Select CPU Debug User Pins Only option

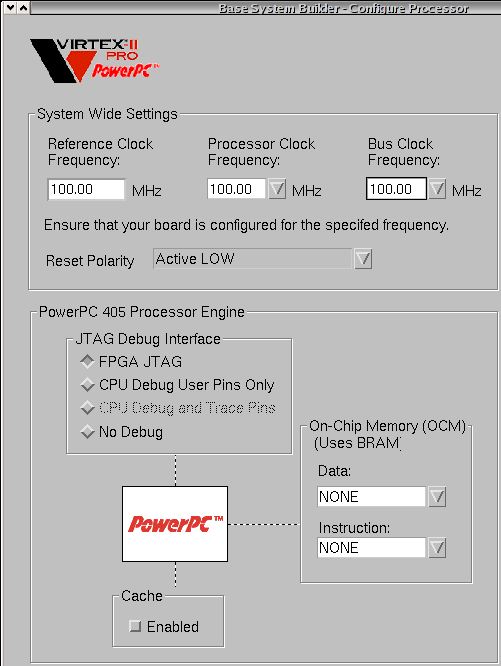coord(87,385)
